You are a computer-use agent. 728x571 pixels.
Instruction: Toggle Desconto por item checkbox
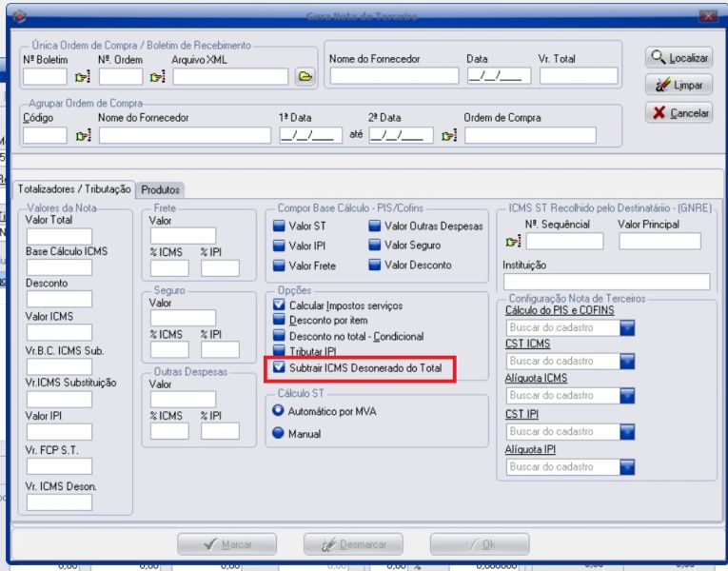[x=279, y=320]
